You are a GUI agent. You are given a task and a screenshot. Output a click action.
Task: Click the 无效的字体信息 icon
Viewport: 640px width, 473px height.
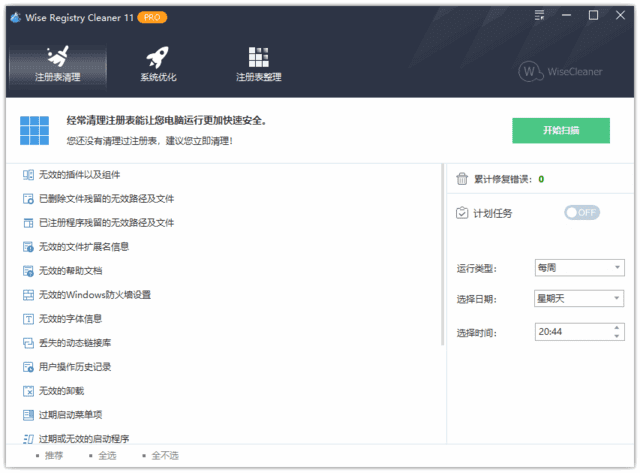28,319
